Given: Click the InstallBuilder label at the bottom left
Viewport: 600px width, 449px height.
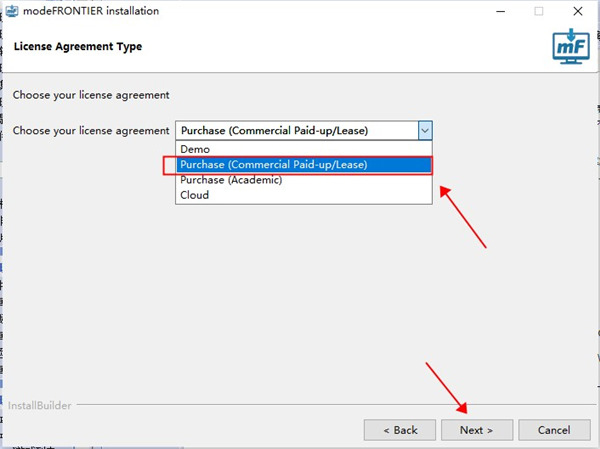Looking at the screenshot, I should (39, 405).
